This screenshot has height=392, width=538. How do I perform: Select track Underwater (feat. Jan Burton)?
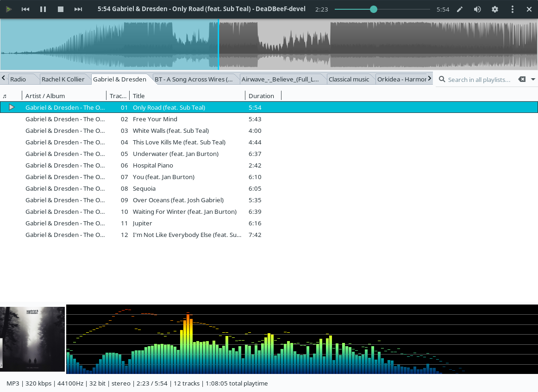click(x=269, y=154)
